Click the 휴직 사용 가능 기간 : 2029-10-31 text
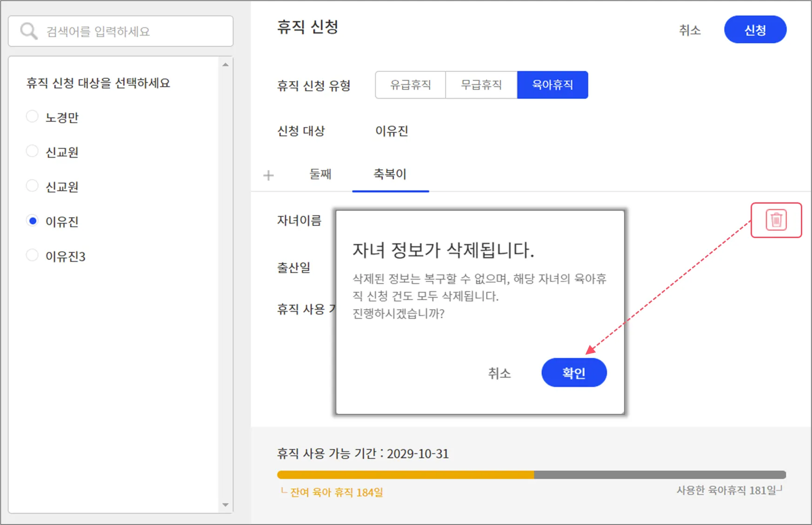This screenshot has width=812, height=525. click(x=363, y=453)
